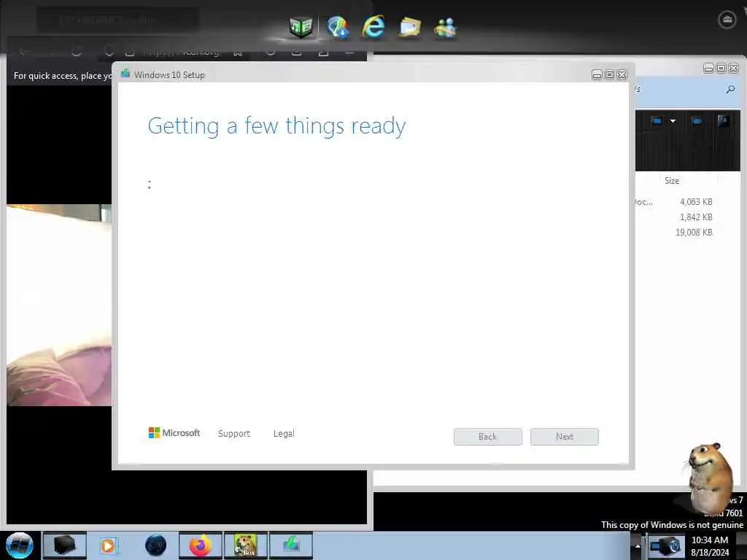747x560 pixels.
Task: Click the search magnifier in Explorer window
Action: tap(730, 89)
